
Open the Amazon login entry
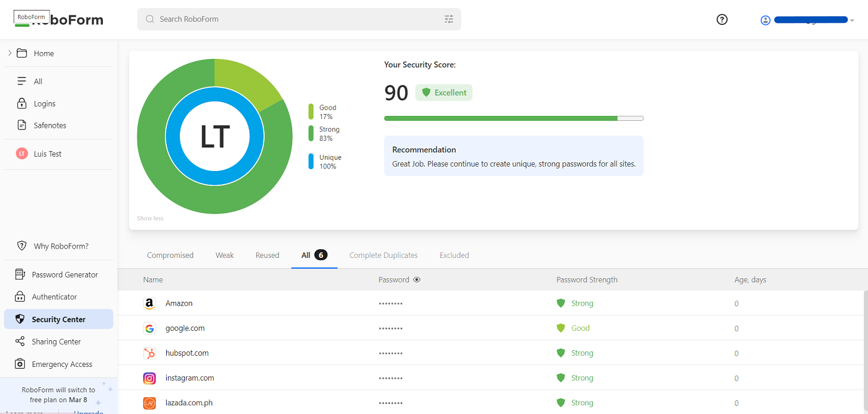179,303
